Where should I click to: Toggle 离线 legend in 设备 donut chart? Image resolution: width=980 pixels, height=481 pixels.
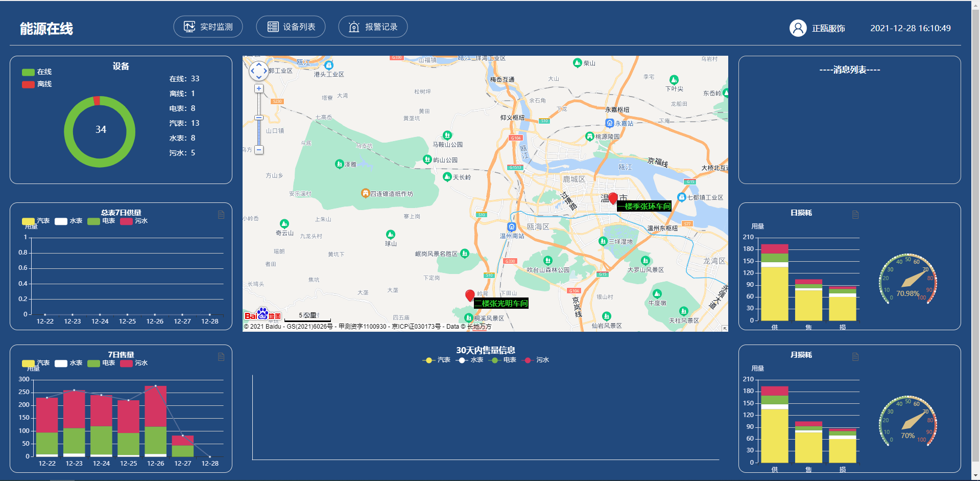click(37, 84)
